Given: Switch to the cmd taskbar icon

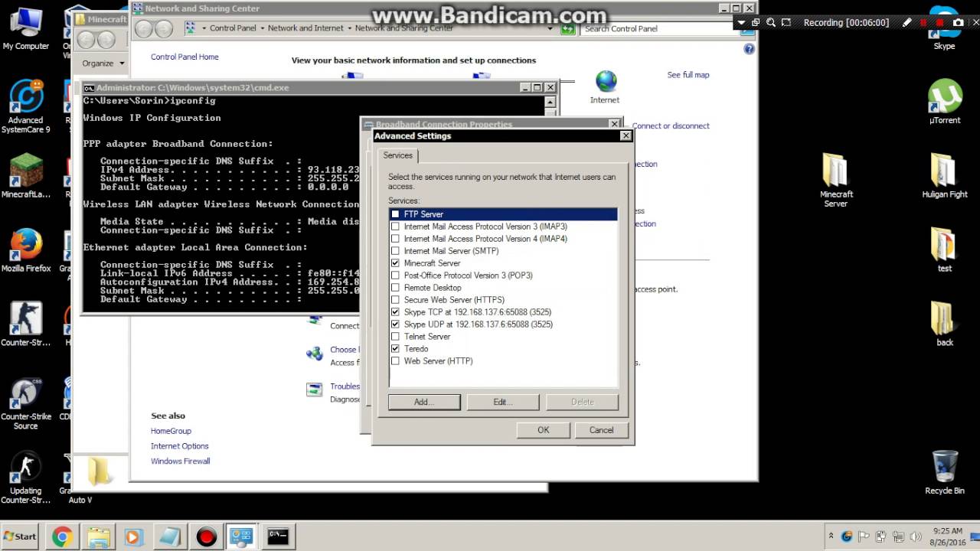Looking at the screenshot, I should coord(278,537).
